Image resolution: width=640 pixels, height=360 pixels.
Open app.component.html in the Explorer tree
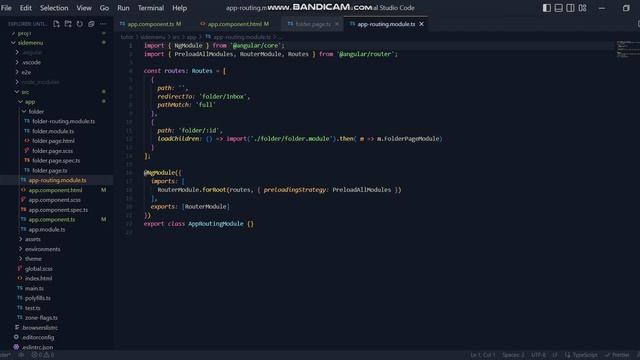(55, 190)
